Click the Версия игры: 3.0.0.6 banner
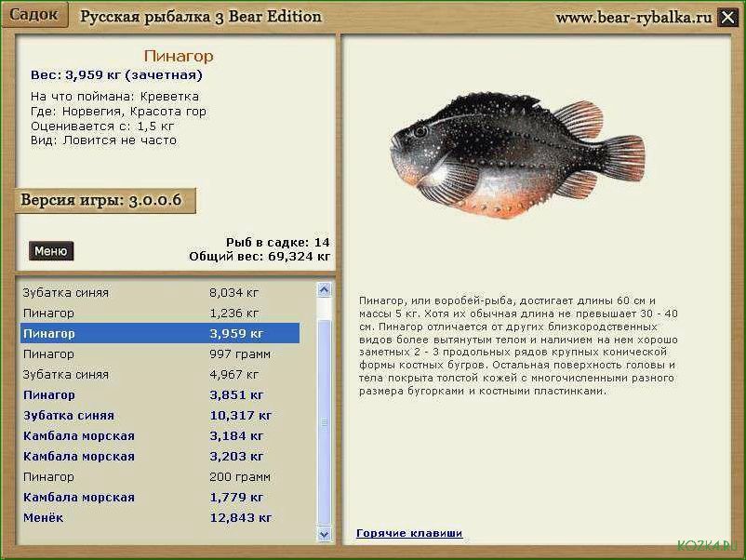Image resolution: width=746 pixels, height=560 pixels. tap(105, 200)
